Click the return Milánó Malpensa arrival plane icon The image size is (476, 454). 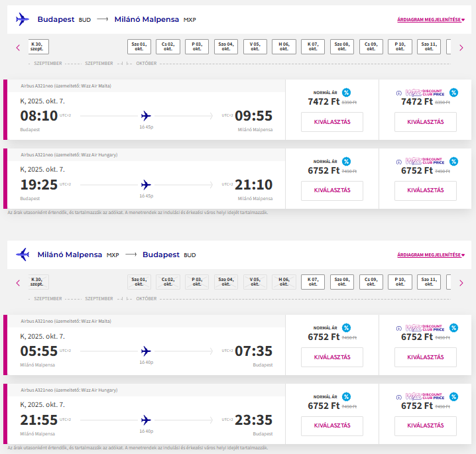pos(23,255)
